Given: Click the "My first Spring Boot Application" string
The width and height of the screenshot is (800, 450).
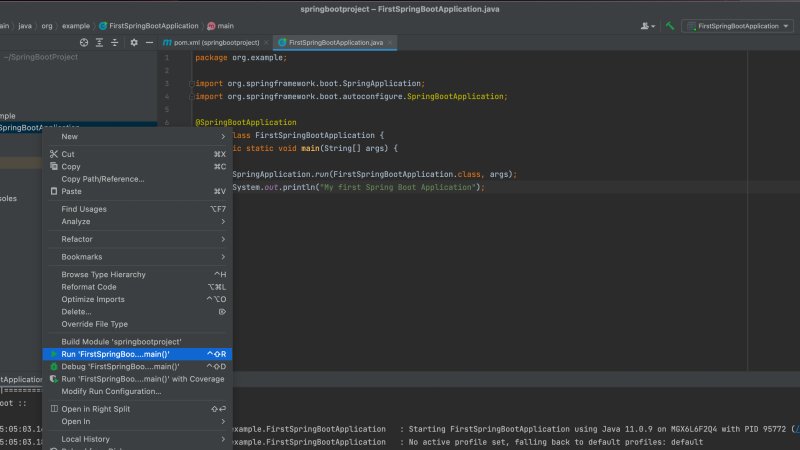Looking at the screenshot, I should coord(397,187).
